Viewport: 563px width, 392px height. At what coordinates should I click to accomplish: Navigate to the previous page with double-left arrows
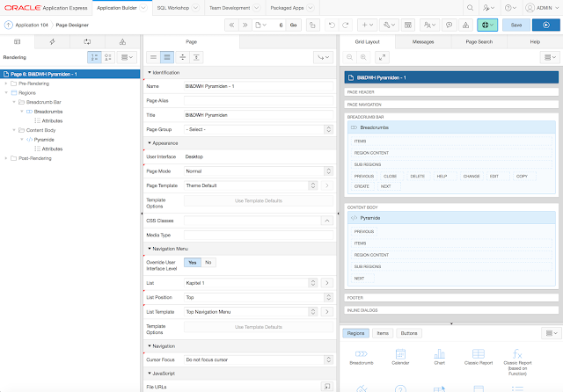click(232, 25)
